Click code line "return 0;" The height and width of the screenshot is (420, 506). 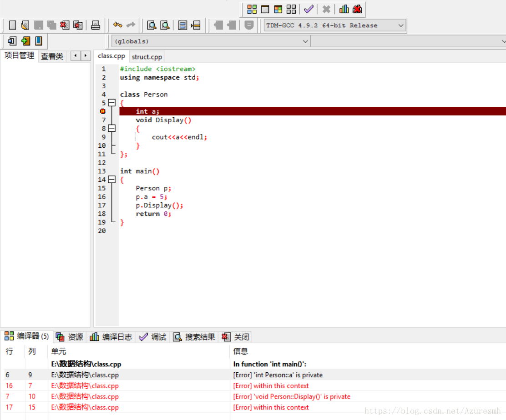(x=153, y=214)
